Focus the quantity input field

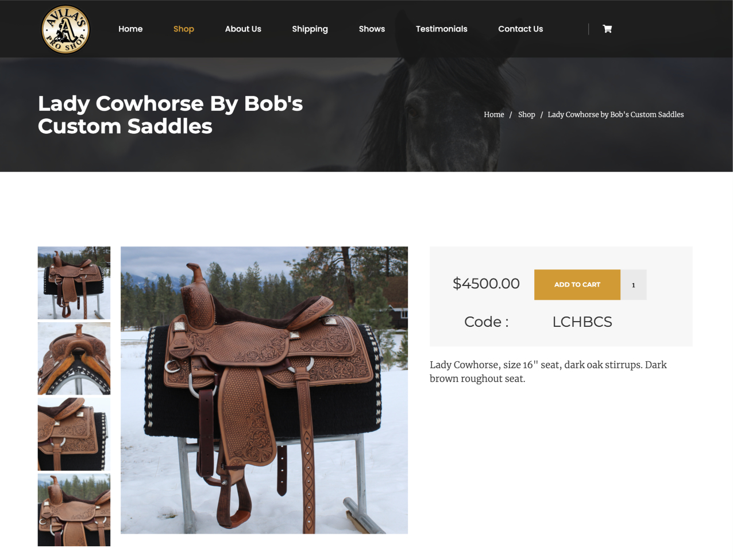click(x=634, y=285)
